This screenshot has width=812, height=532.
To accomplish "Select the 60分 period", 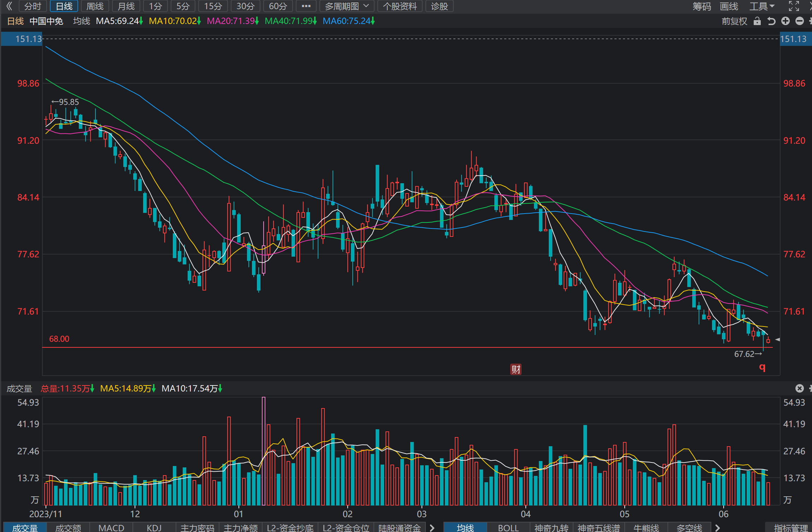I will click(x=278, y=6).
